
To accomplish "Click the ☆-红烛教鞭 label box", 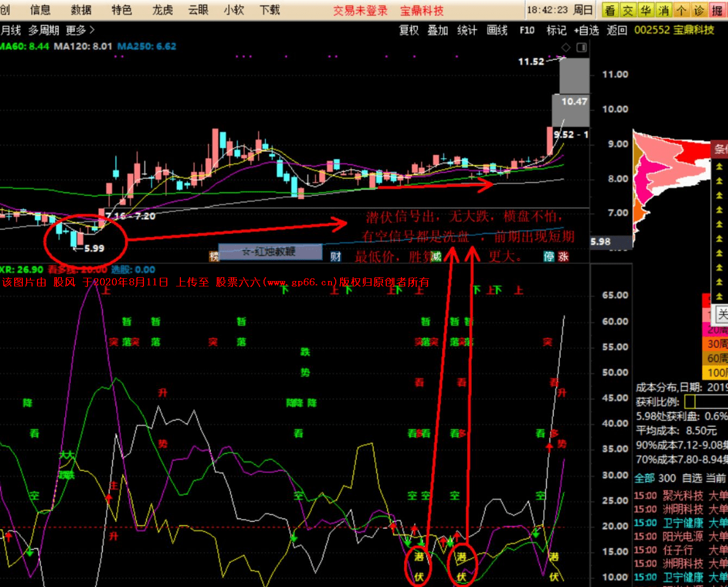I will click(270, 252).
